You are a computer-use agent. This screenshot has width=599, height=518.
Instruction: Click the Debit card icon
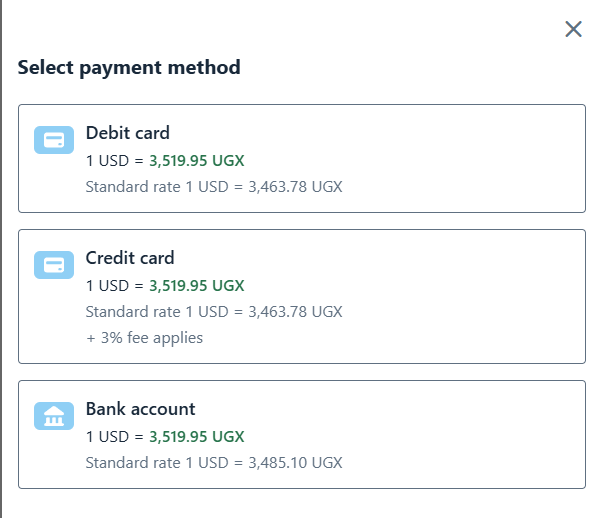(x=54, y=140)
